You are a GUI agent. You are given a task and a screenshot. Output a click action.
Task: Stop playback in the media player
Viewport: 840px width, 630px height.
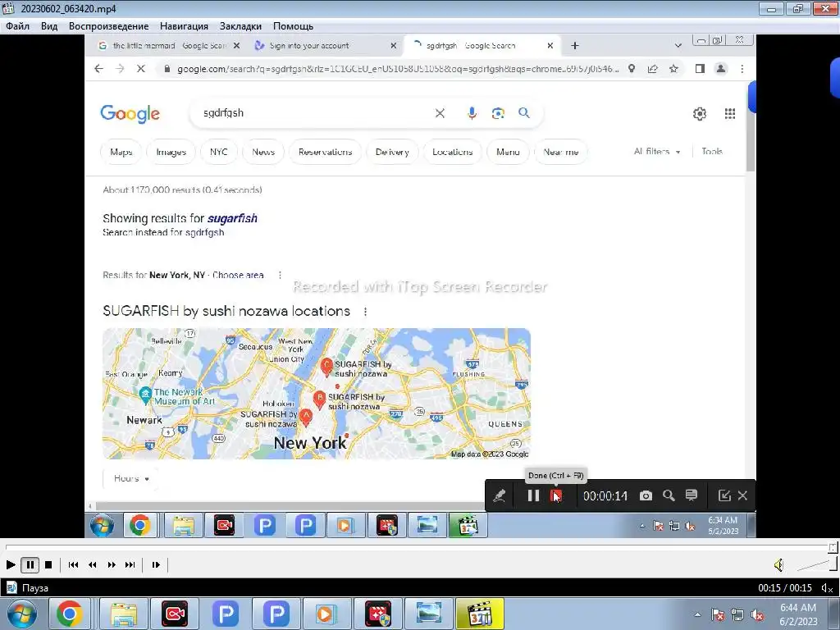(x=48, y=564)
